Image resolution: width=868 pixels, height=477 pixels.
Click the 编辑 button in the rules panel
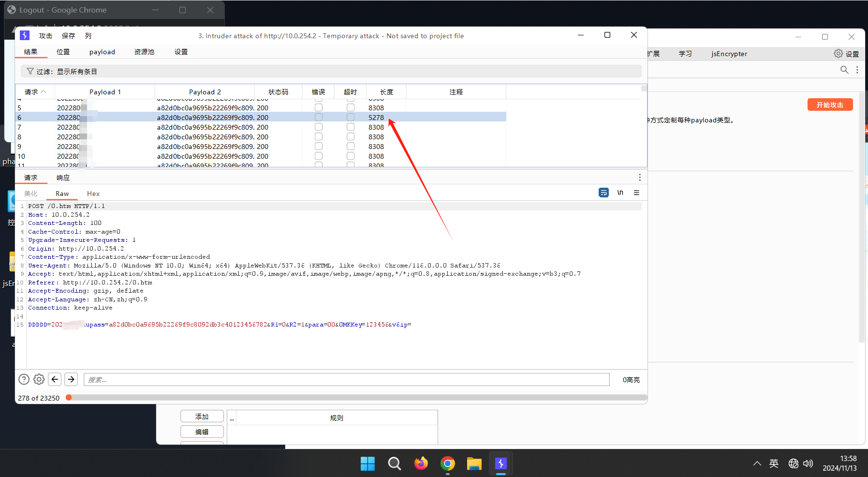pos(202,432)
